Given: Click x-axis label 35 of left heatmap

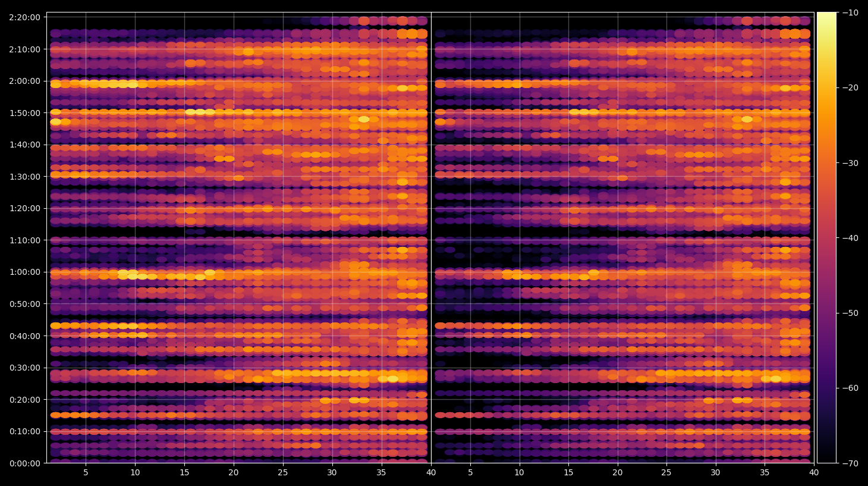Looking at the screenshot, I should pos(381,473).
